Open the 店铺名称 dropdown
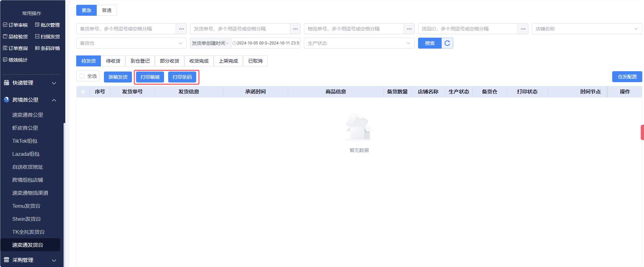This screenshot has height=267, width=644. [x=587, y=29]
